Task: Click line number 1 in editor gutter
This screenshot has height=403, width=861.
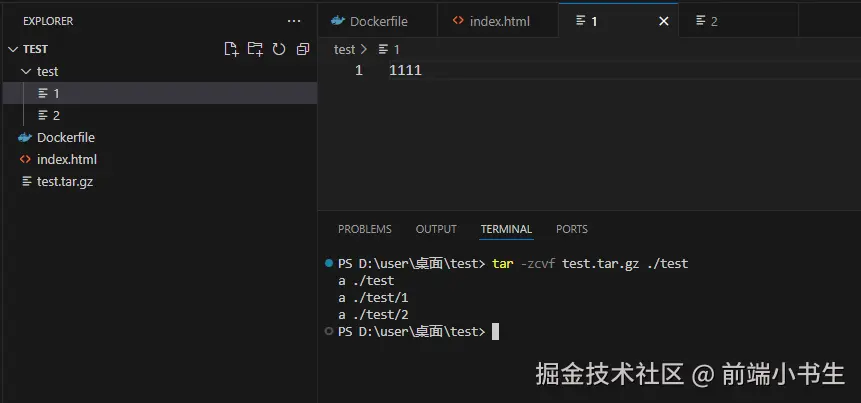Action: coord(359,70)
